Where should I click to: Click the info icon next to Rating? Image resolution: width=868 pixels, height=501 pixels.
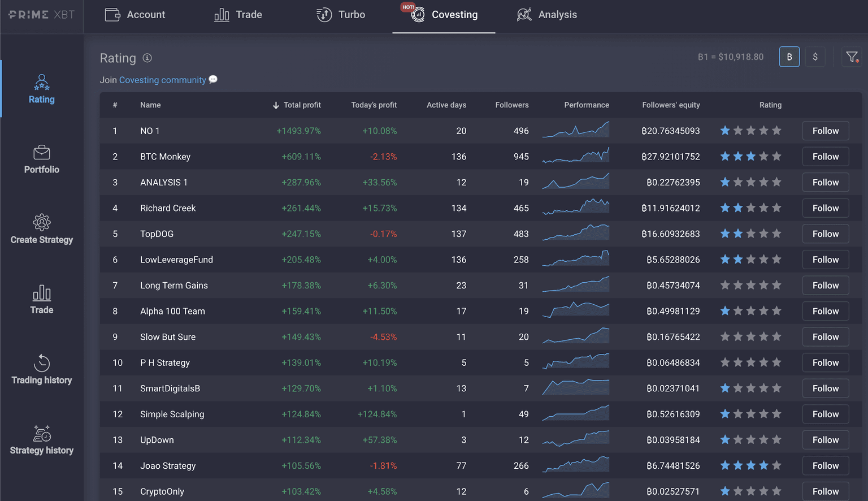click(x=147, y=58)
